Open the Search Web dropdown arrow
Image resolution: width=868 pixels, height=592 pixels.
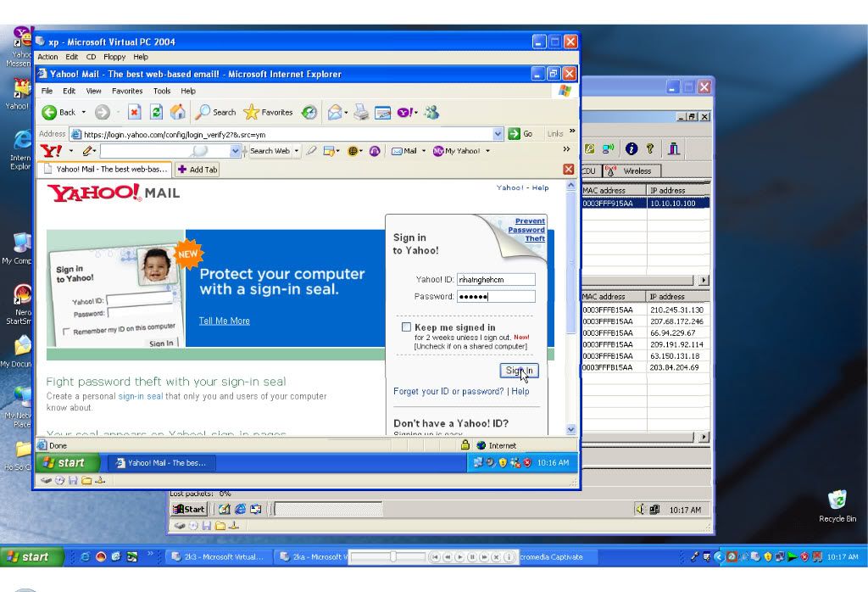pos(296,151)
